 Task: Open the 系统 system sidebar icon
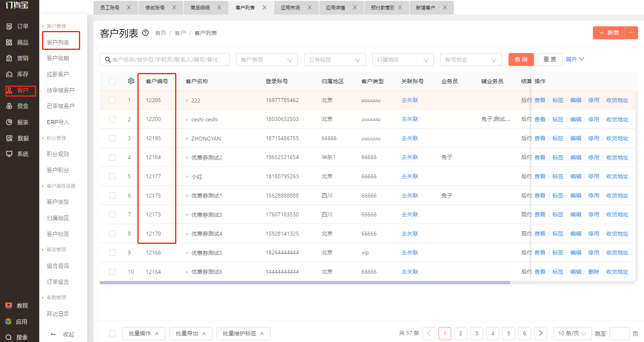pos(9,154)
